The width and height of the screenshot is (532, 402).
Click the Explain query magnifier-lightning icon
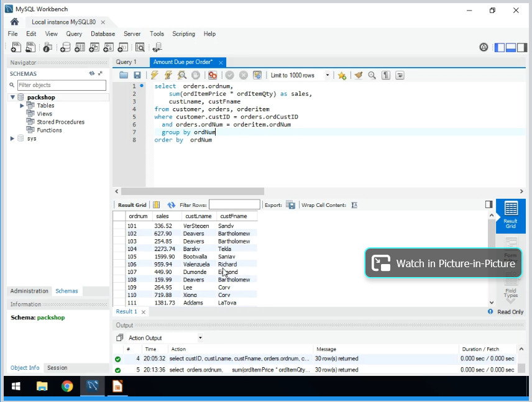pos(182,75)
